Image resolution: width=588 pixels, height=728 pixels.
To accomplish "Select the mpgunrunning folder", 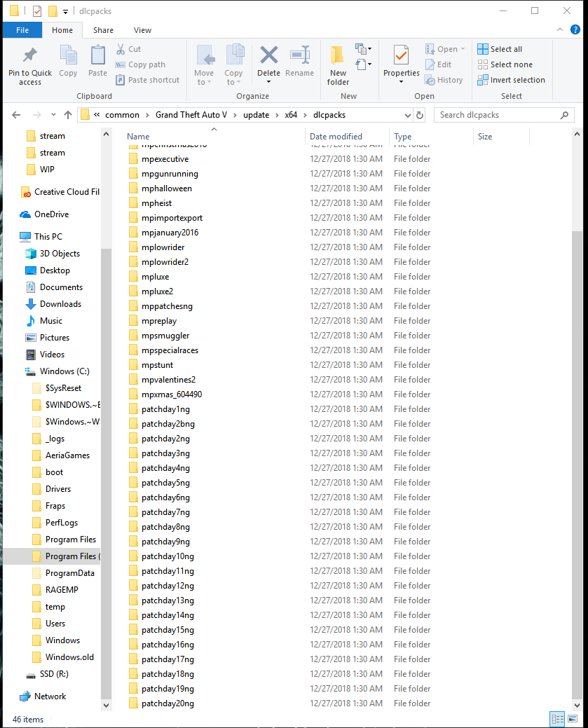I will pos(170,174).
